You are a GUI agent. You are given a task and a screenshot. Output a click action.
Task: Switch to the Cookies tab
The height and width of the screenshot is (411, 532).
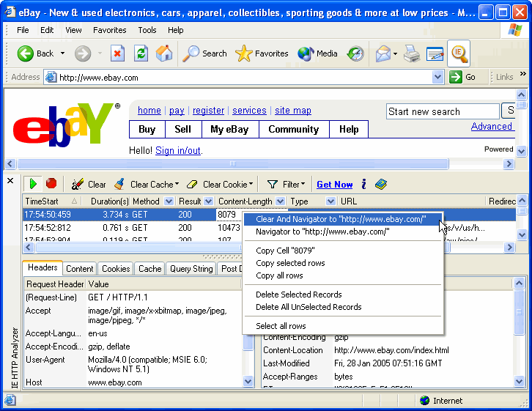point(116,269)
